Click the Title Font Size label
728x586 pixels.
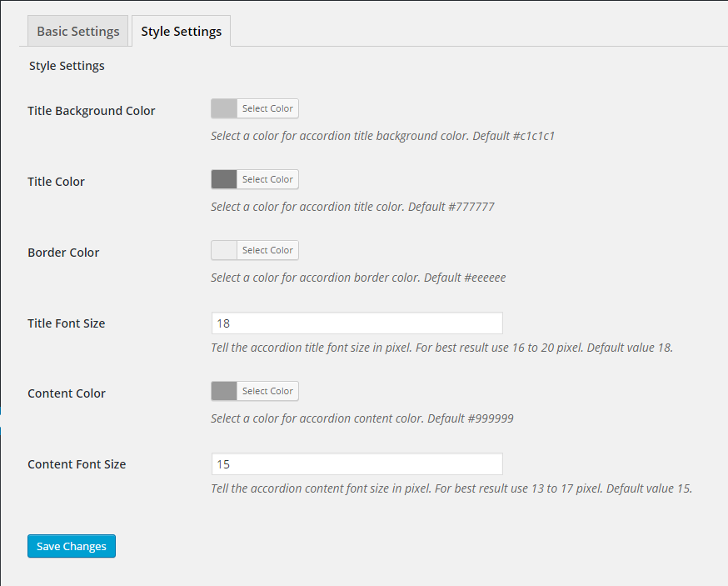point(66,323)
